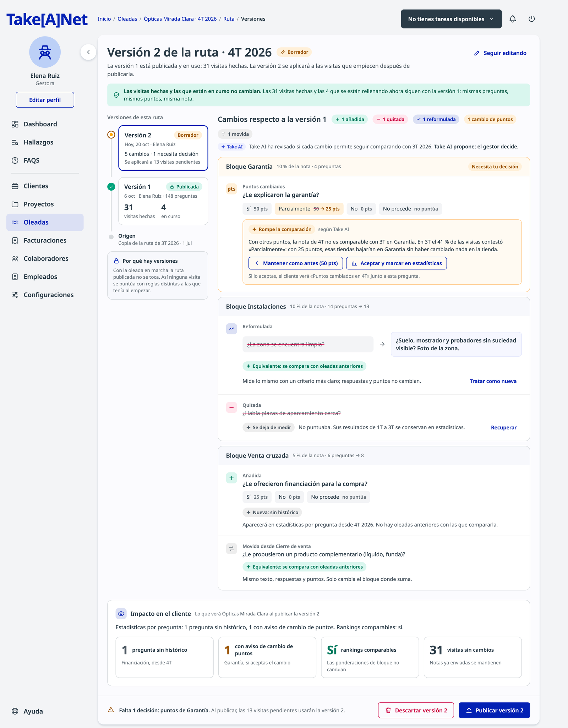Click the Proyectos folder icon
568x728 pixels.
point(15,204)
